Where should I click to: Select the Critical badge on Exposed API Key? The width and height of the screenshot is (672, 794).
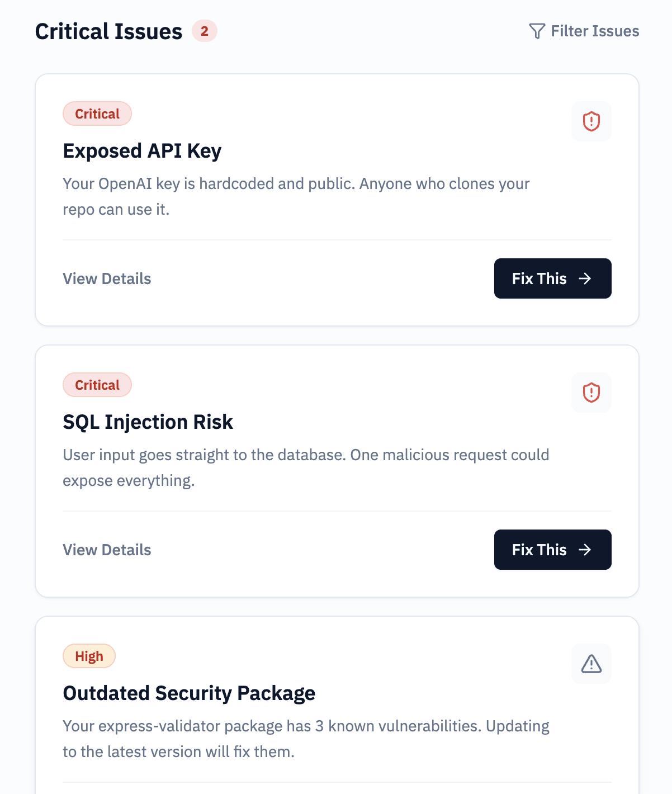97,114
